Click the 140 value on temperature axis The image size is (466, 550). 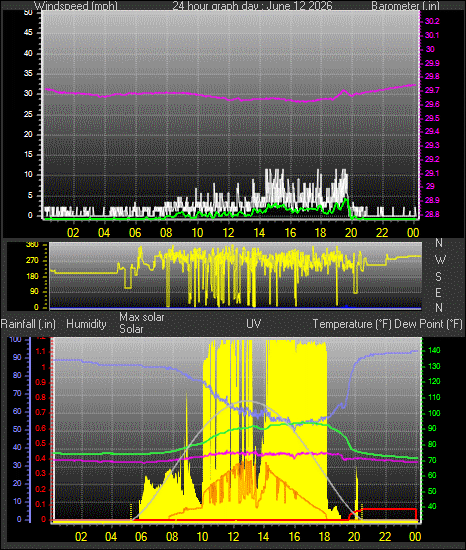point(434,350)
